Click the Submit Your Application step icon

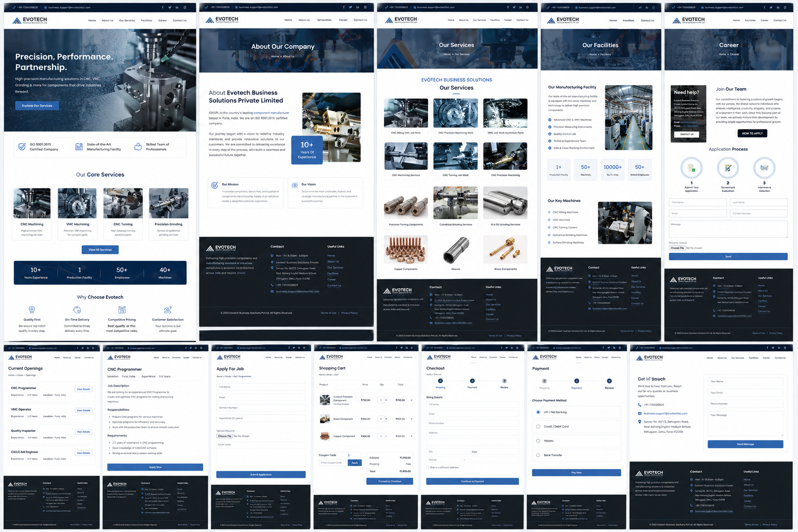[x=691, y=168]
